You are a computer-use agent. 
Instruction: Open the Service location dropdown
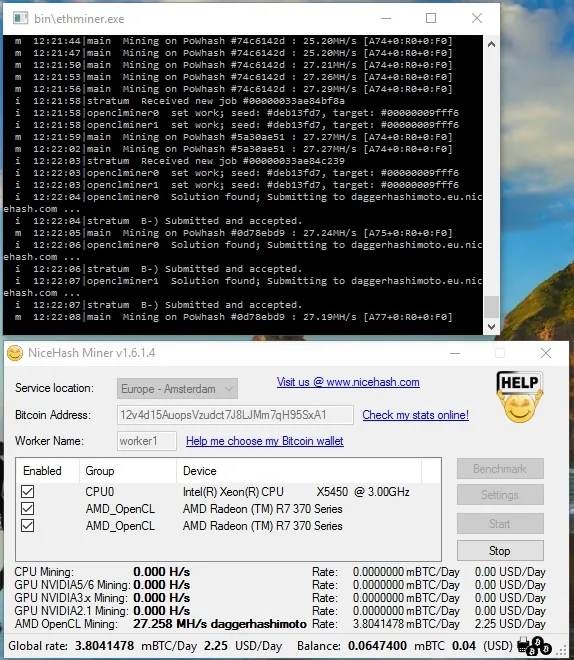[177, 389]
